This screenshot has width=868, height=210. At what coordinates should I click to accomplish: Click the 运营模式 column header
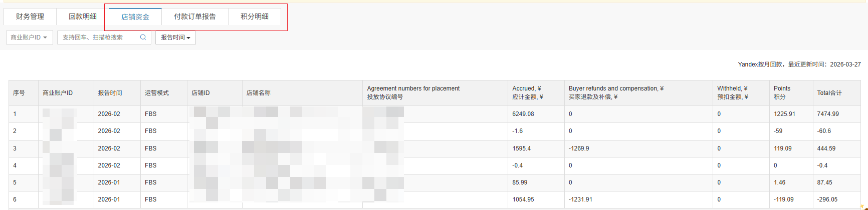click(x=157, y=93)
